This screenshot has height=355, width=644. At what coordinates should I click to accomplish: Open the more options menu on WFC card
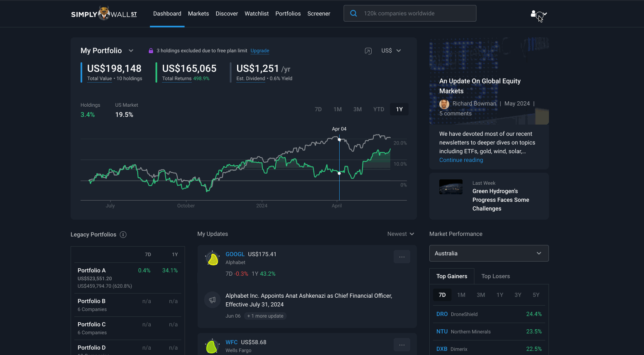(x=402, y=345)
